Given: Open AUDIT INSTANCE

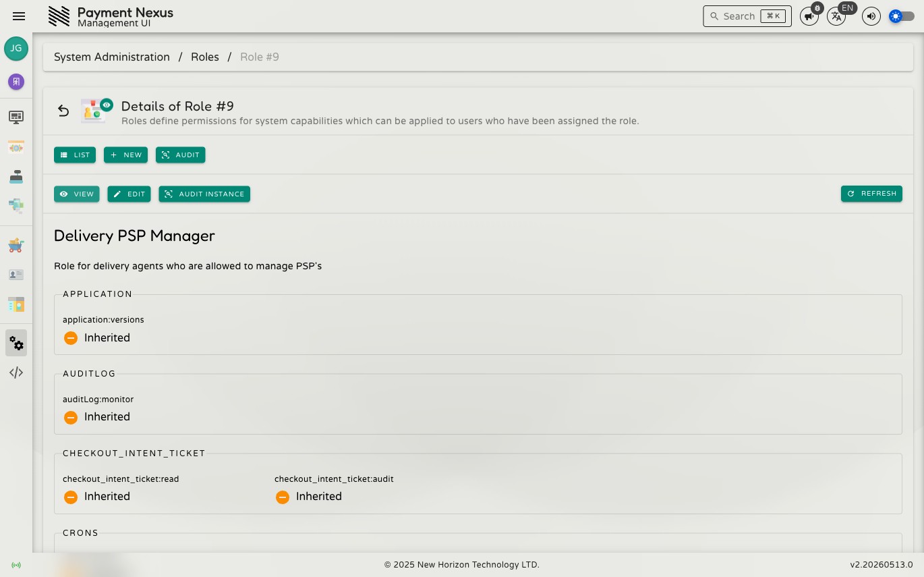Looking at the screenshot, I should coord(204,194).
